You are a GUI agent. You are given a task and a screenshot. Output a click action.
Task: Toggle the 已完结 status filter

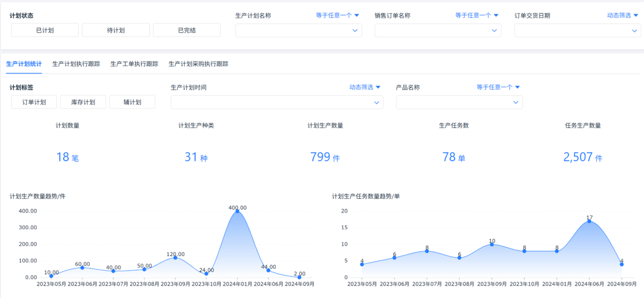pos(187,30)
